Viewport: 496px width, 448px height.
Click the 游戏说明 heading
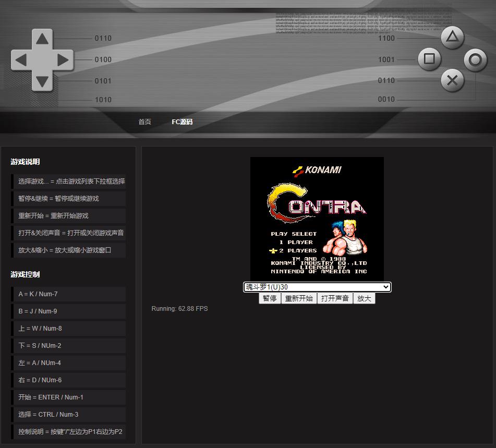tap(26, 162)
